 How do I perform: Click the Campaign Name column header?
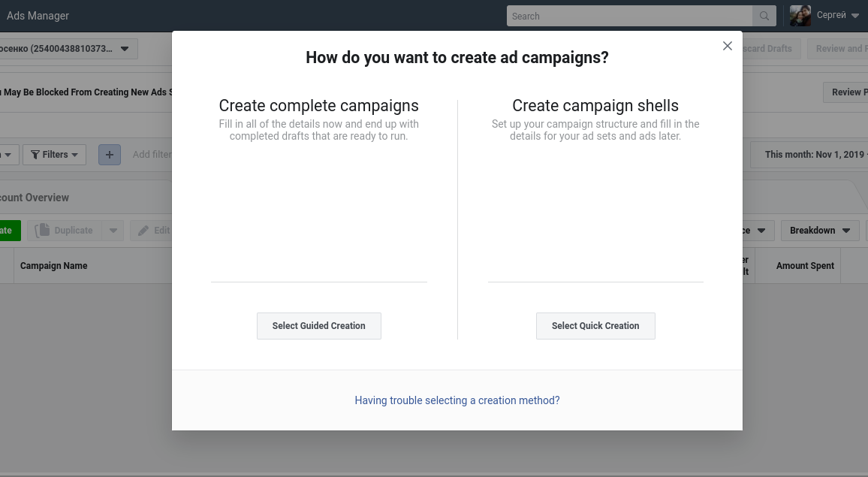54,266
